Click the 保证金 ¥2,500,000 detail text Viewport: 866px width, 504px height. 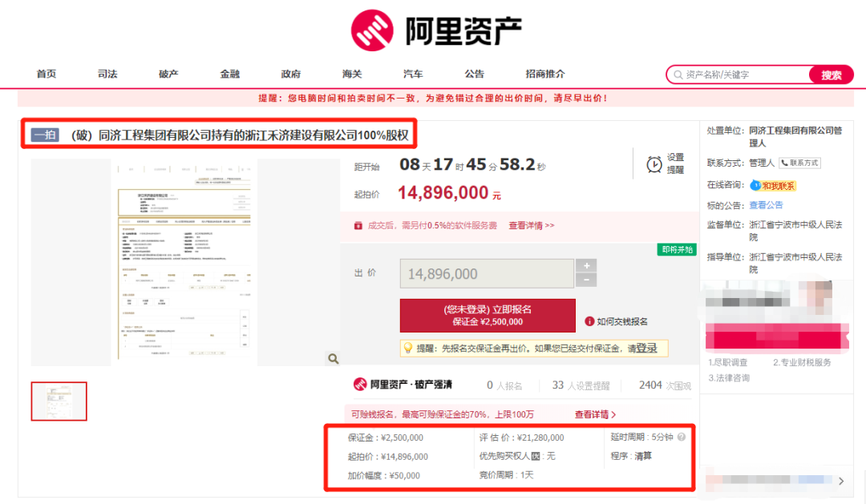(x=386, y=437)
